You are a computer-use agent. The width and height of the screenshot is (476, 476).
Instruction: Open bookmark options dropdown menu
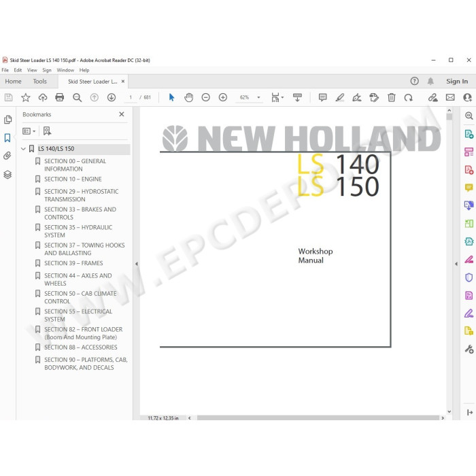(29, 131)
